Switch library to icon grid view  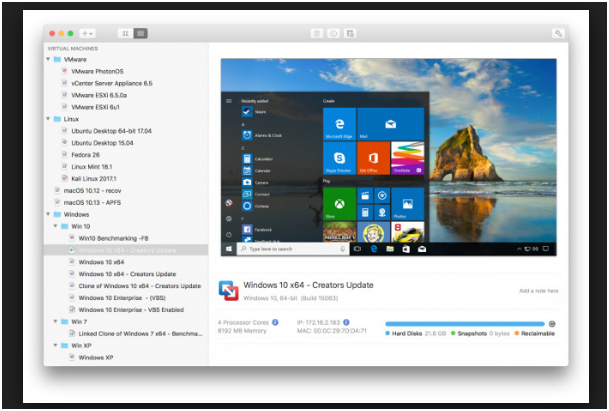pos(125,33)
